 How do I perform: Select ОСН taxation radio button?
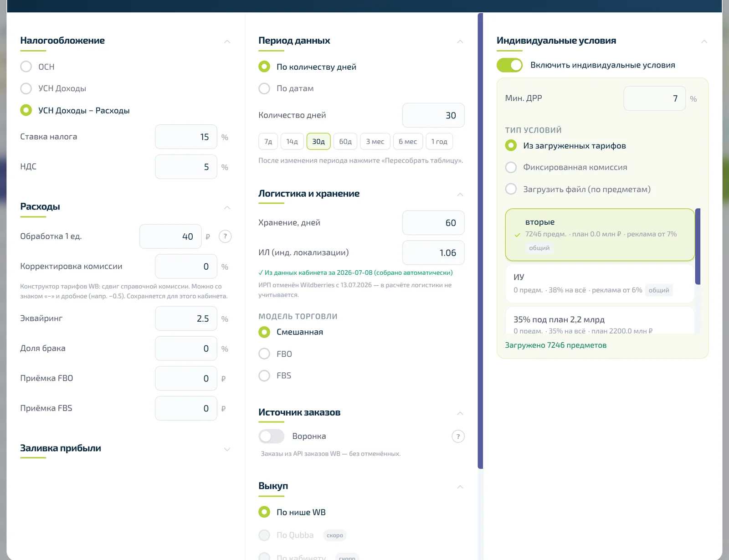pos(26,67)
